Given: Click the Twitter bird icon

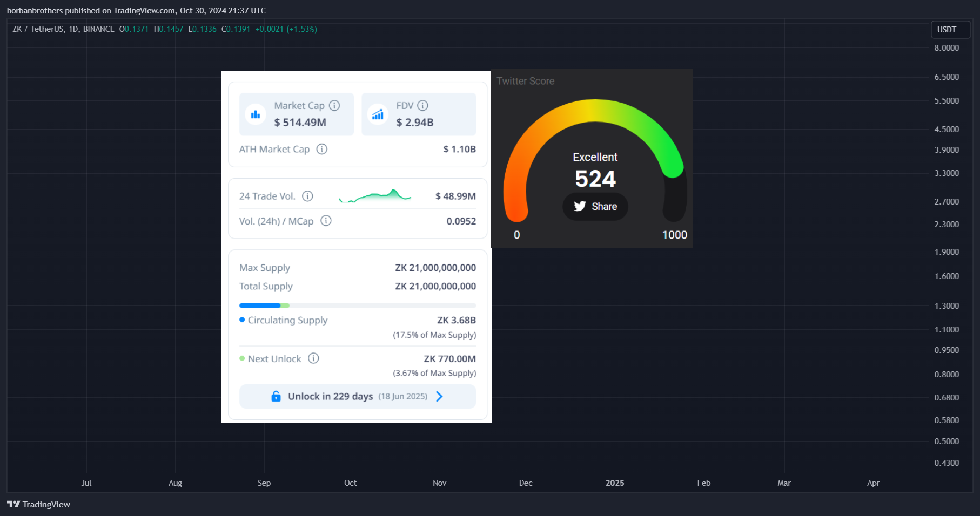Looking at the screenshot, I should point(580,206).
